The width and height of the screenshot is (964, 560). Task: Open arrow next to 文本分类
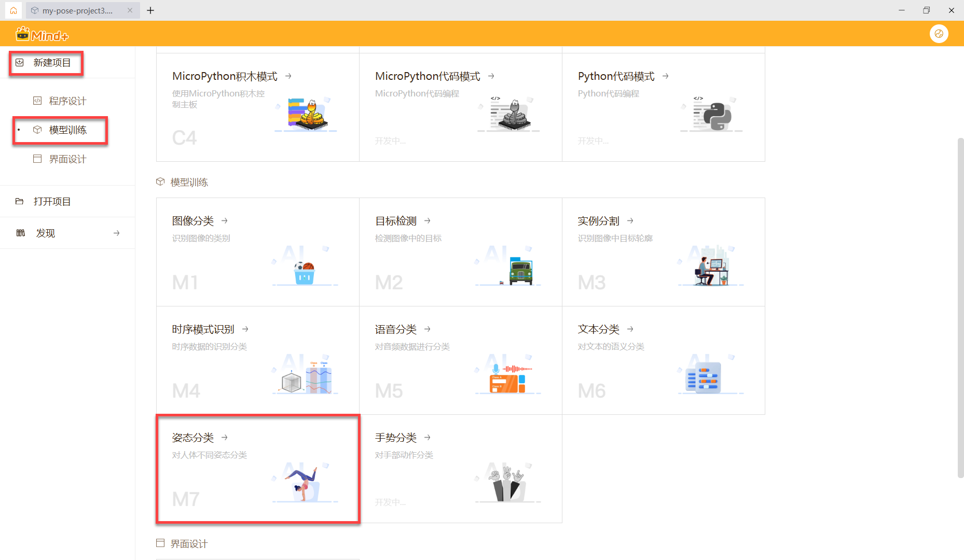pos(630,329)
